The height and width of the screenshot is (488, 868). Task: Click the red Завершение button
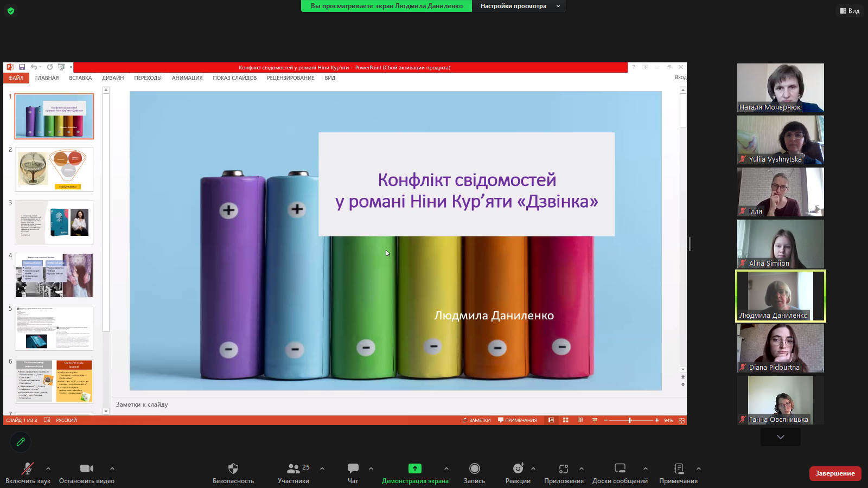(835, 473)
